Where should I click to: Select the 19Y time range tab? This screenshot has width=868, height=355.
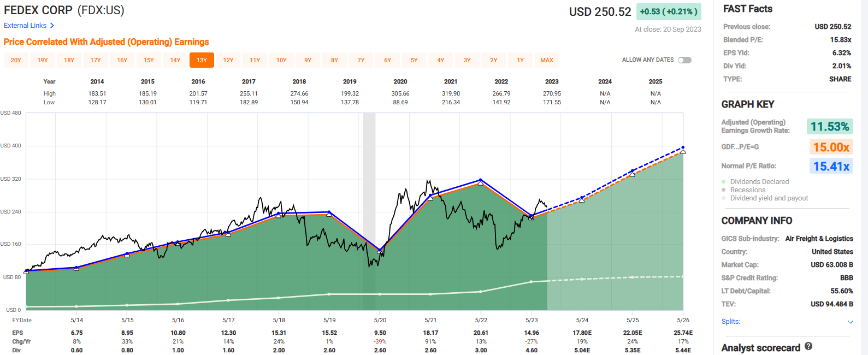[43, 60]
